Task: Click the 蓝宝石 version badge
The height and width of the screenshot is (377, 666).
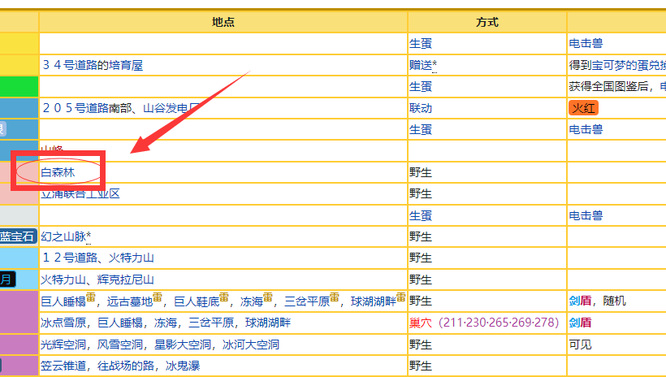Action: [18, 236]
